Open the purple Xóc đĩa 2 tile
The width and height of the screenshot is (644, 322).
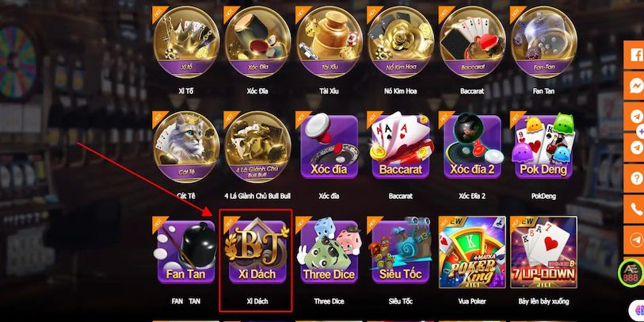pyautogui.click(x=472, y=147)
